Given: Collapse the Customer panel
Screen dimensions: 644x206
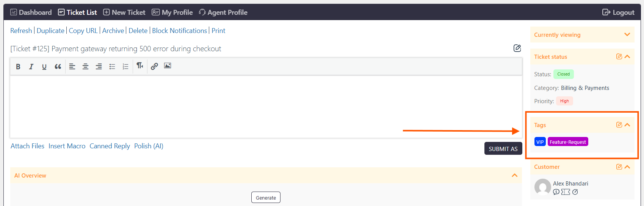Looking at the screenshot, I should (627, 167).
